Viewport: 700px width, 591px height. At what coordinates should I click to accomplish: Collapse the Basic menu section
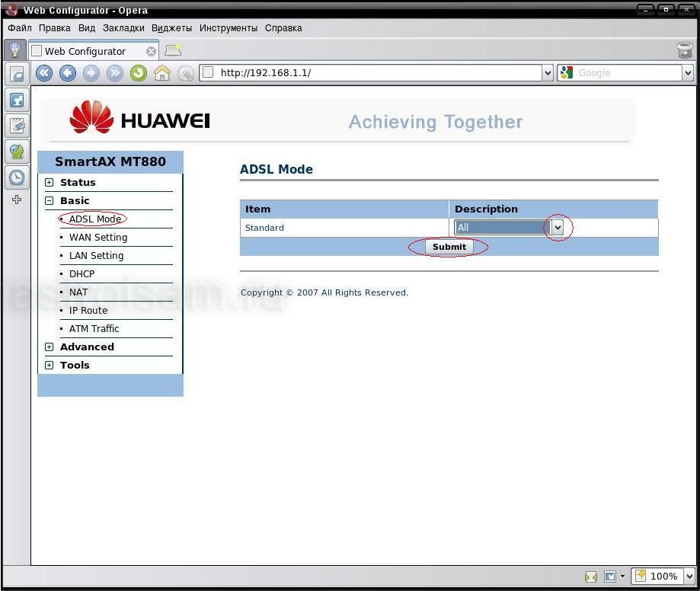50,201
